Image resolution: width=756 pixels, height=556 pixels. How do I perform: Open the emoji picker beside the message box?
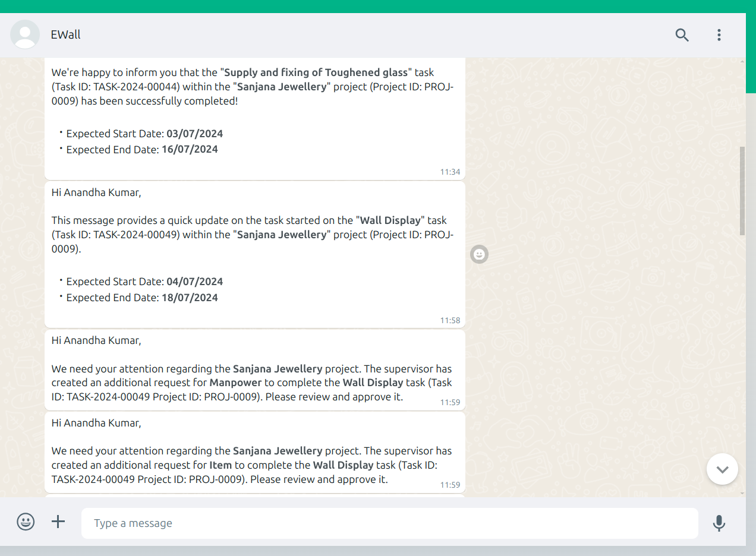click(26, 522)
